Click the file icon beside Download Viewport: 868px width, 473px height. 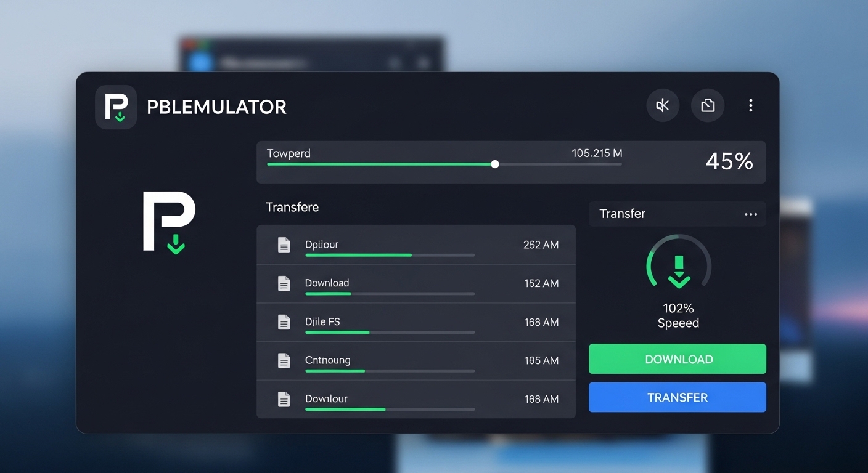point(284,283)
